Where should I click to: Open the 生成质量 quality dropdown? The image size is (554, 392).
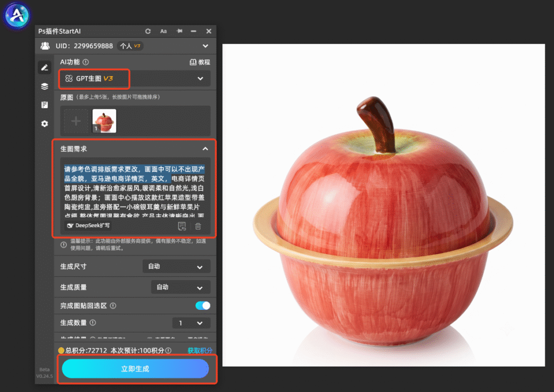[x=181, y=287]
